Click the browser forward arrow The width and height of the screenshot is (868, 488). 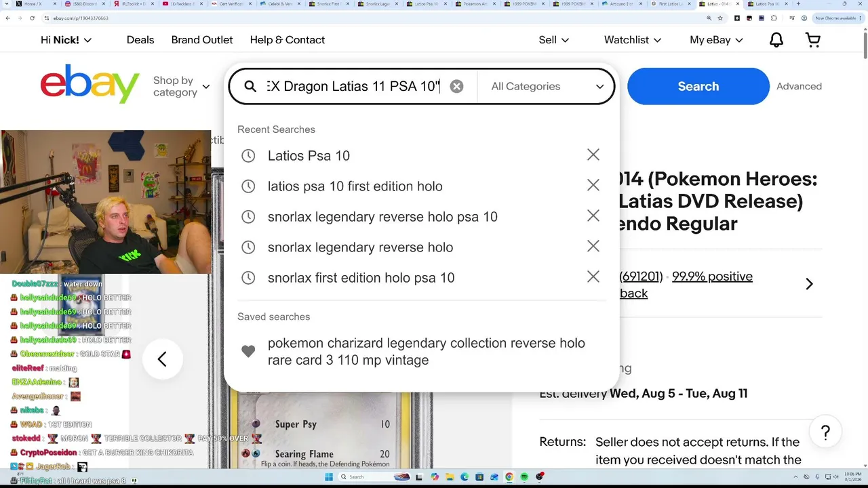pyautogui.click(x=20, y=18)
